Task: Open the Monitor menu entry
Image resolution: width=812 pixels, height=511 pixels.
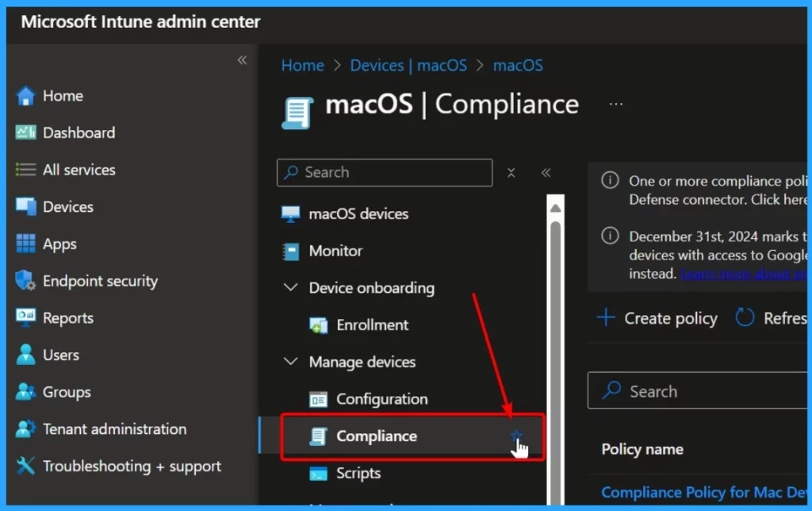Action: pyautogui.click(x=335, y=251)
